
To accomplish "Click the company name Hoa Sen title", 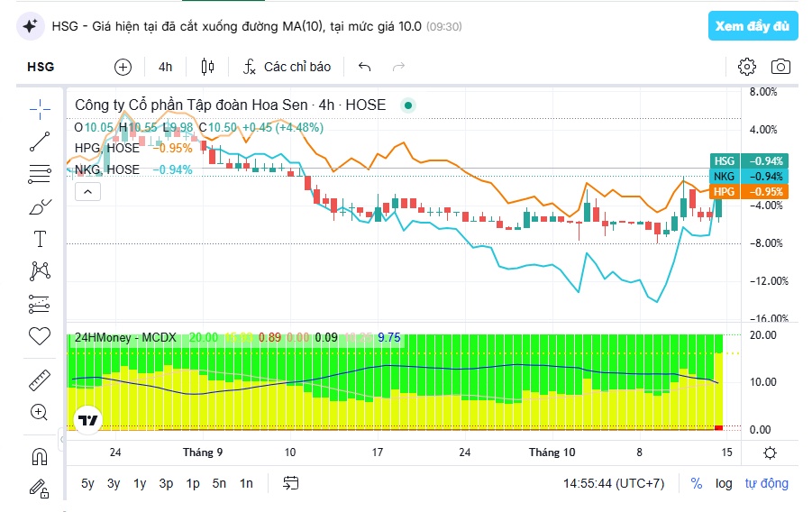I will [230, 105].
